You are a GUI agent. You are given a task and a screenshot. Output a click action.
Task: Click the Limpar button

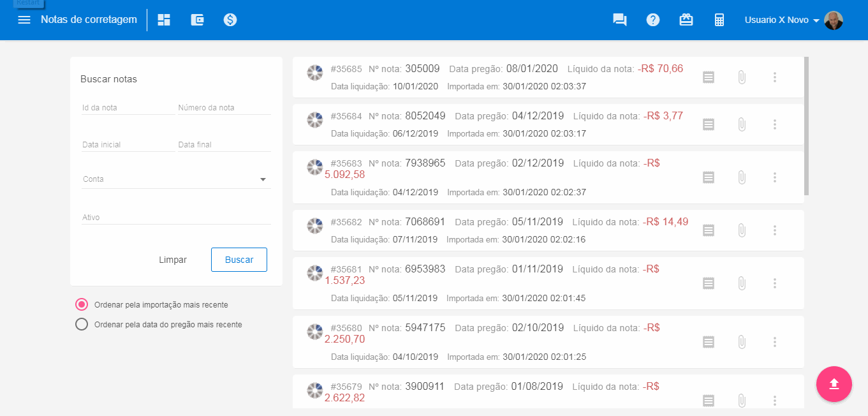pos(173,260)
